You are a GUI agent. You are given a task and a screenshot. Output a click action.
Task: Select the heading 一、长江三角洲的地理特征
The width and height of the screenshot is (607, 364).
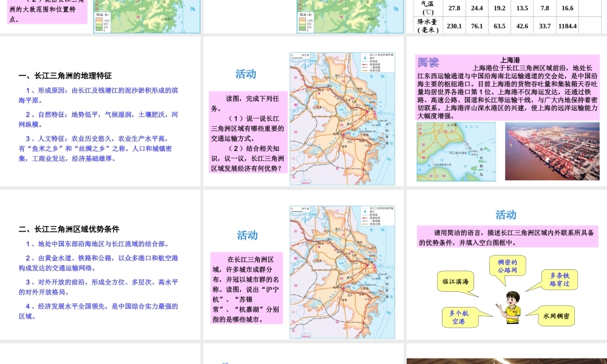tap(65, 75)
